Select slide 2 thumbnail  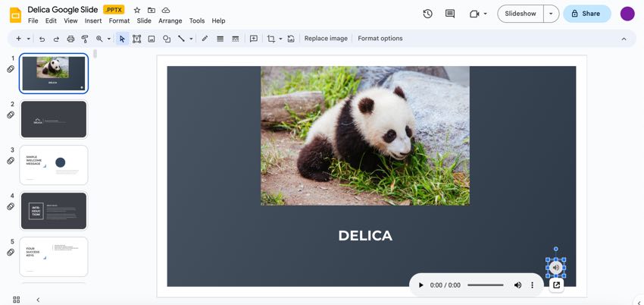click(53, 119)
